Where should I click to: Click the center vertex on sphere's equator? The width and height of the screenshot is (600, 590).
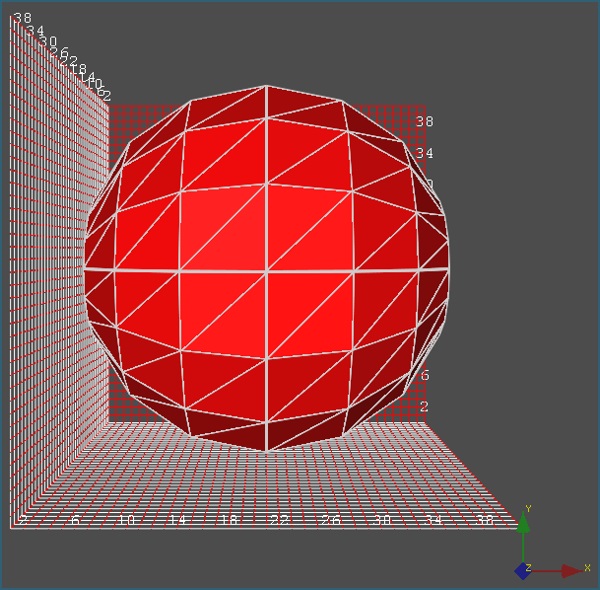(266, 270)
